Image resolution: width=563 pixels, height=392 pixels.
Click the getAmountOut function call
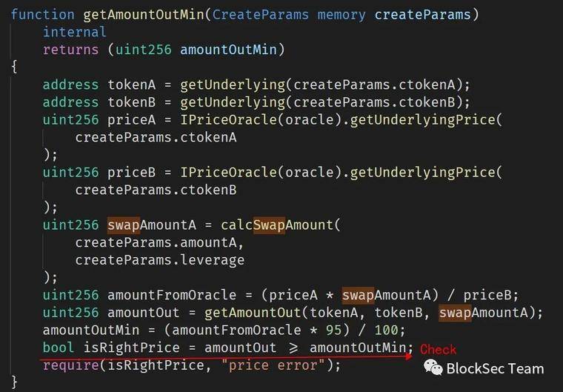pos(253,313)
